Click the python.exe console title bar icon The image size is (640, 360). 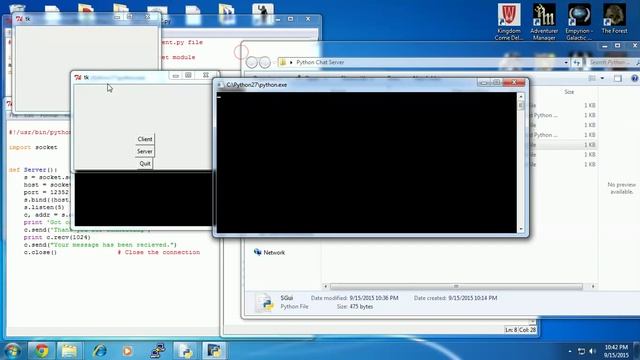click(x=220, y=85)
